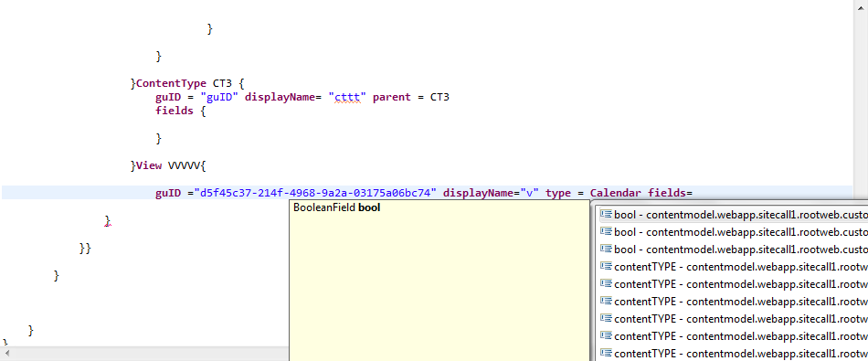Place cursor on the Calendar type value

point(616,193)
